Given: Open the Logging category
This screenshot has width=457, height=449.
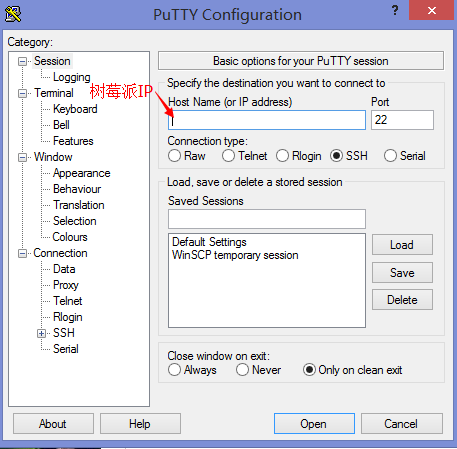Looking at the screenshot, I should [72, 77].
